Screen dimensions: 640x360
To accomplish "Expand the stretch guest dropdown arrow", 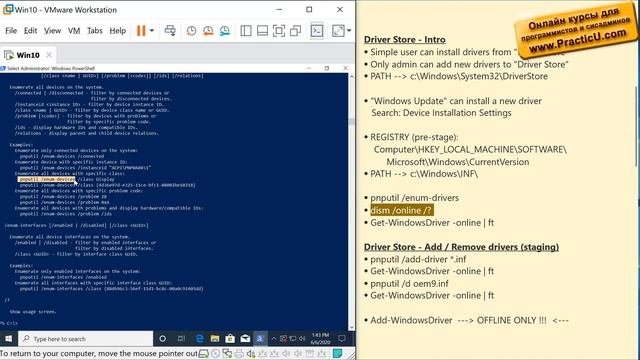I will [x=349, y=31].
